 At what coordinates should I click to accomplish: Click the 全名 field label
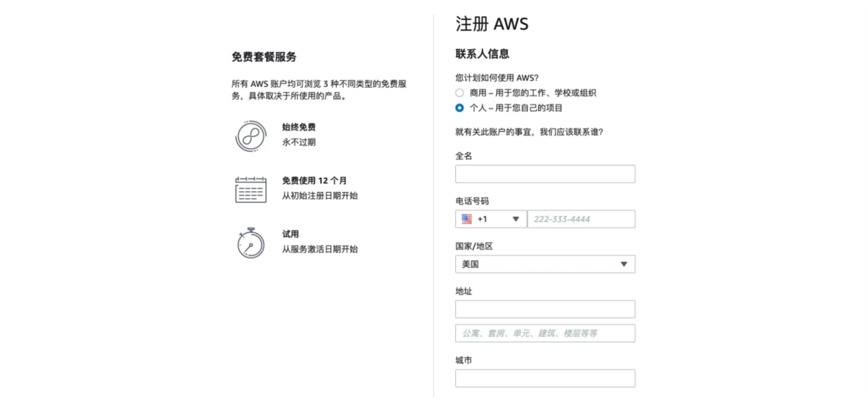(x=463, y=156)
